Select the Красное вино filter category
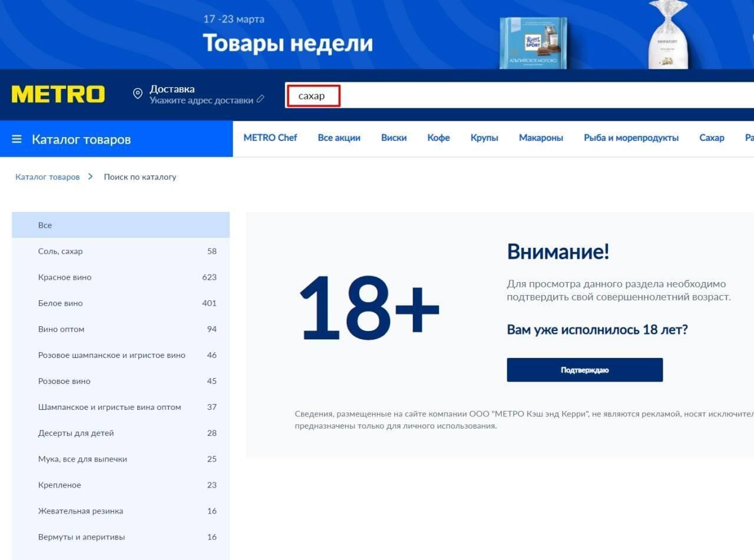Image resolution: width=754 pixels, height=560 pixels. [65, 277]
